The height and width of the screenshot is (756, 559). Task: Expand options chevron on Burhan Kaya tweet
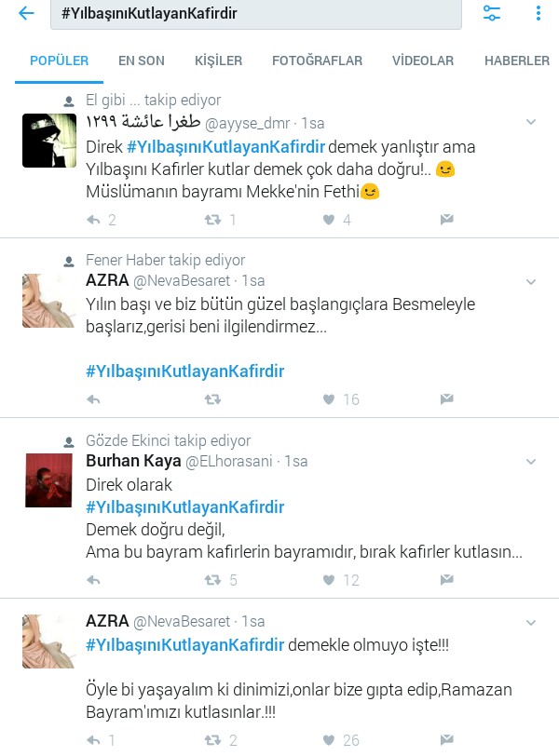(531, 462)
